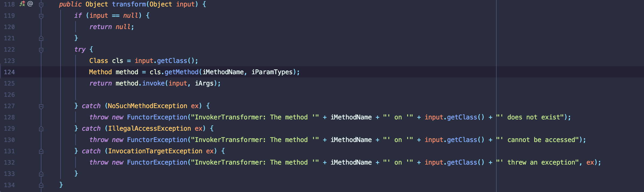
Task: Click fold end marker on line 134
Action: point(41,185)
